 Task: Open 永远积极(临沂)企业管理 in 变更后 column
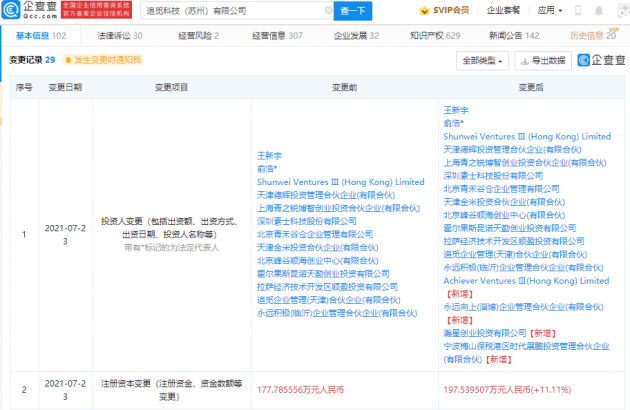click(524, 267)
